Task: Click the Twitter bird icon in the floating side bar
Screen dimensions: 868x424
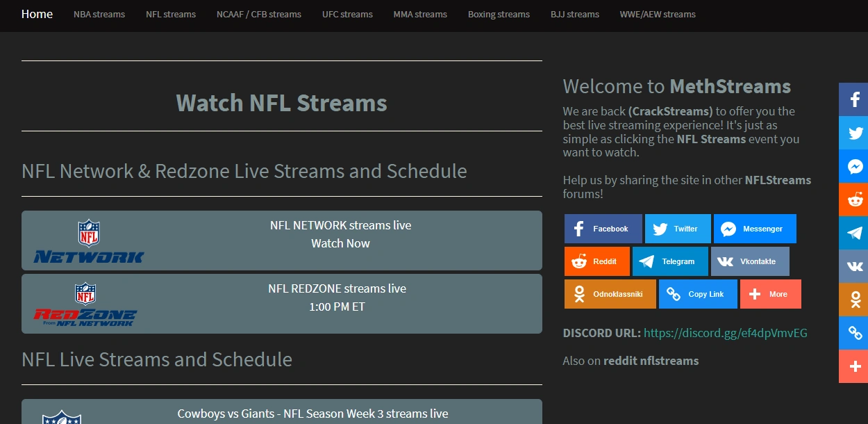Action: point(854,133)
